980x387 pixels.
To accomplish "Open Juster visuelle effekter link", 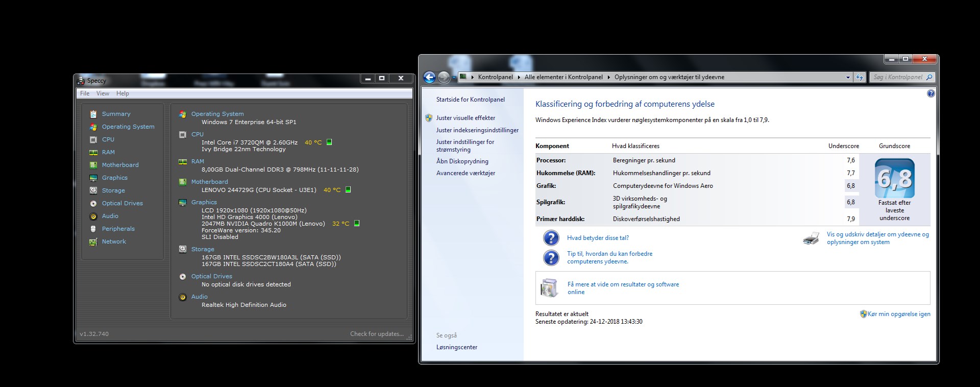I will 465,118.
